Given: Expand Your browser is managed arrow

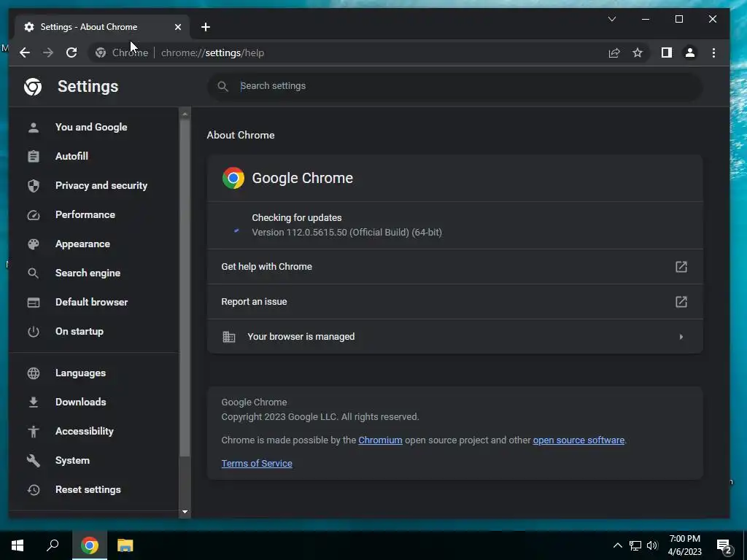Looking at the screenshot, I should pyautogui.click(x=681, y=337).
